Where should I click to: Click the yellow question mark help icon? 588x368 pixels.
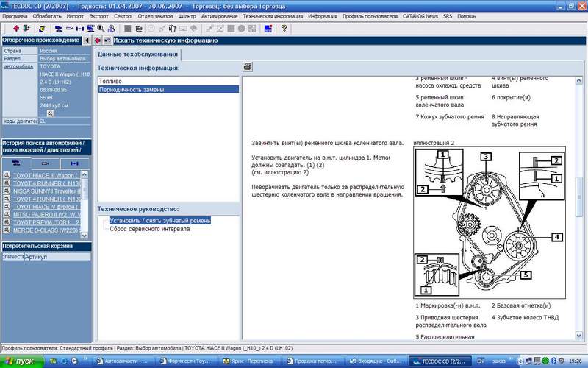[284, 28]
